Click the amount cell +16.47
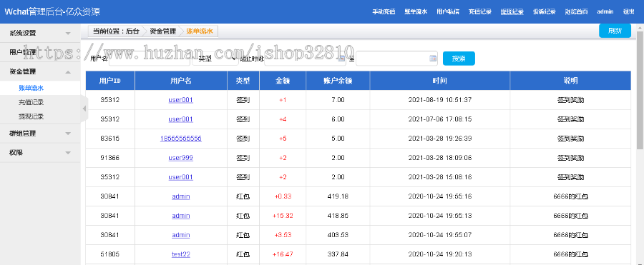Screen dimensions: 644x265 283,254
